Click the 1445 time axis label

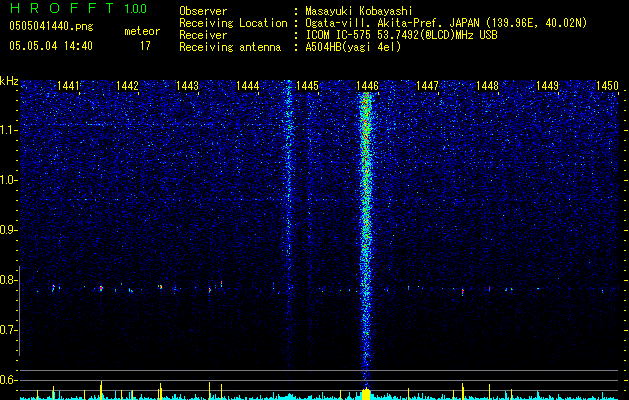click(x=307, y=85)
